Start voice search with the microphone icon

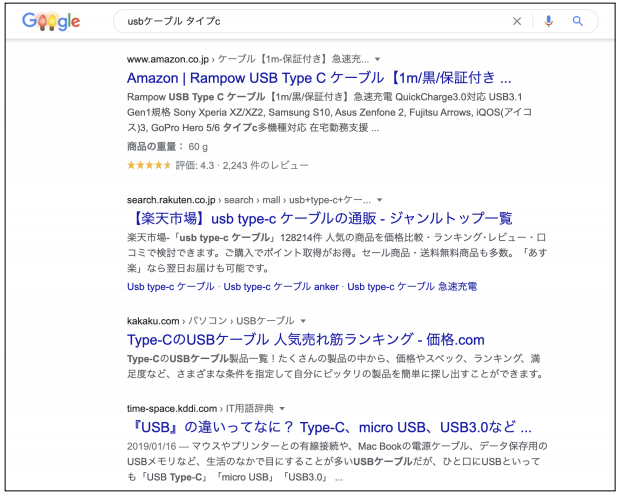coord(549,21)
